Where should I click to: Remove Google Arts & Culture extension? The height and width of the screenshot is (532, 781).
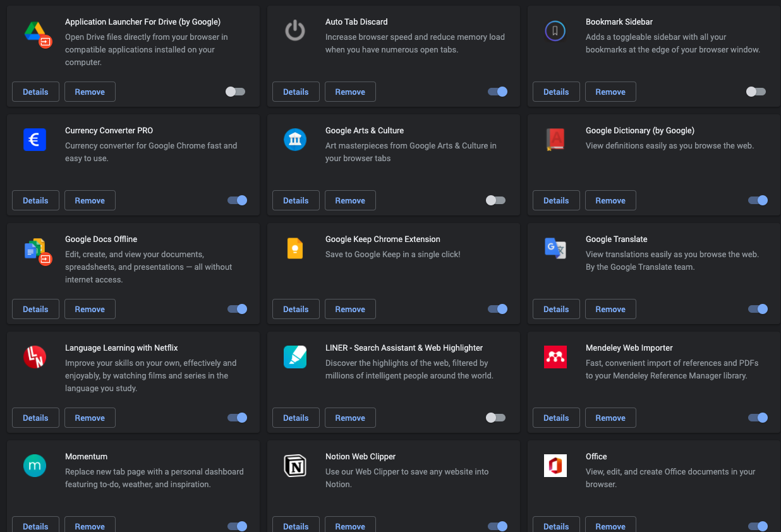pyautogui.click(x=350, y=200)
